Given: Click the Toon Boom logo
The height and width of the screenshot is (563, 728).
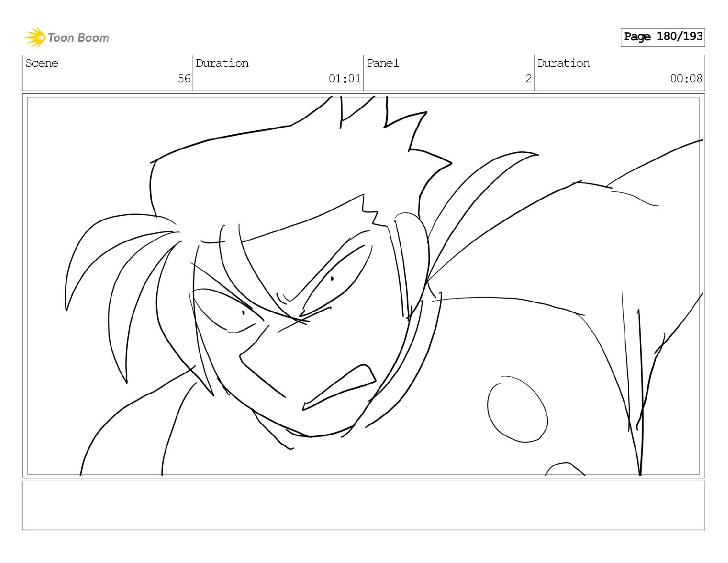Looking at the screenshot, I should point(67,38).
